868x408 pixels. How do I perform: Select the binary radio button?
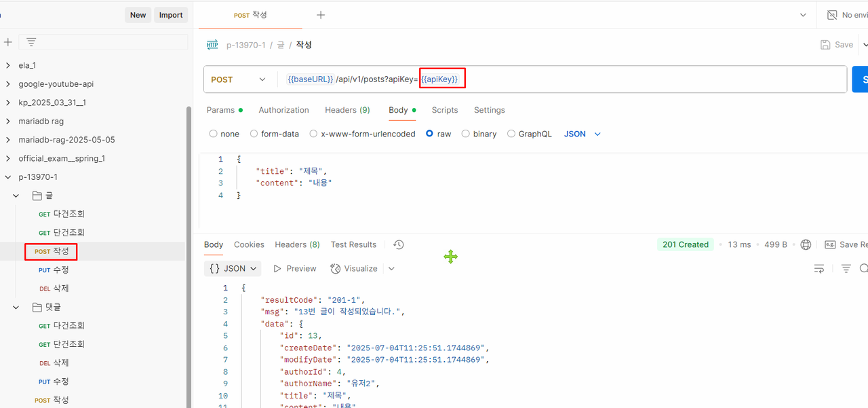point(466,134)
